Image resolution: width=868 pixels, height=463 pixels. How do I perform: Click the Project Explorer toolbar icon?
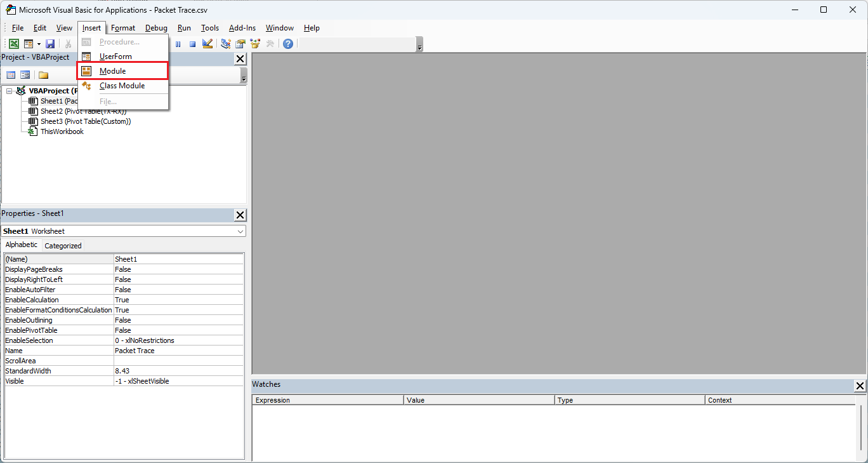point(226,44)
